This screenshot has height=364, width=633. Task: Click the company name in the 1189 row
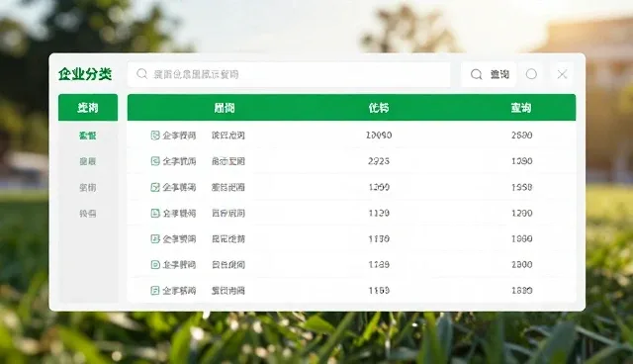point(179,264)
